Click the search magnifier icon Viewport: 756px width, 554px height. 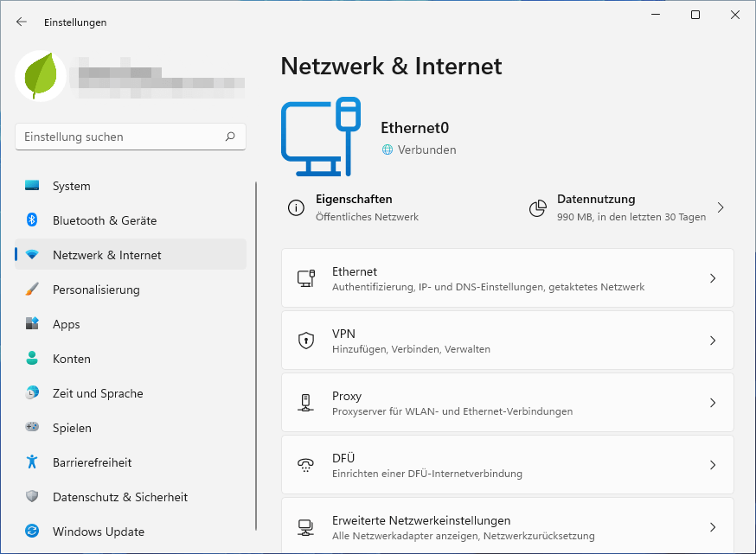pos(230,137)
